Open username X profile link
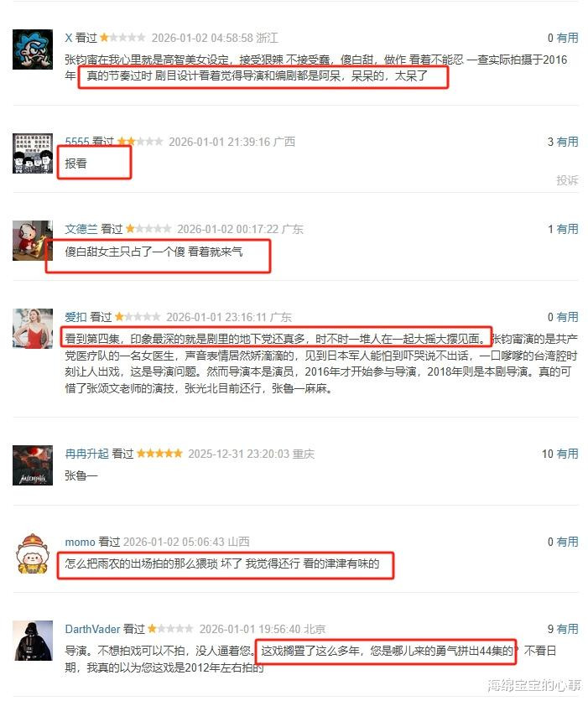 69,38
